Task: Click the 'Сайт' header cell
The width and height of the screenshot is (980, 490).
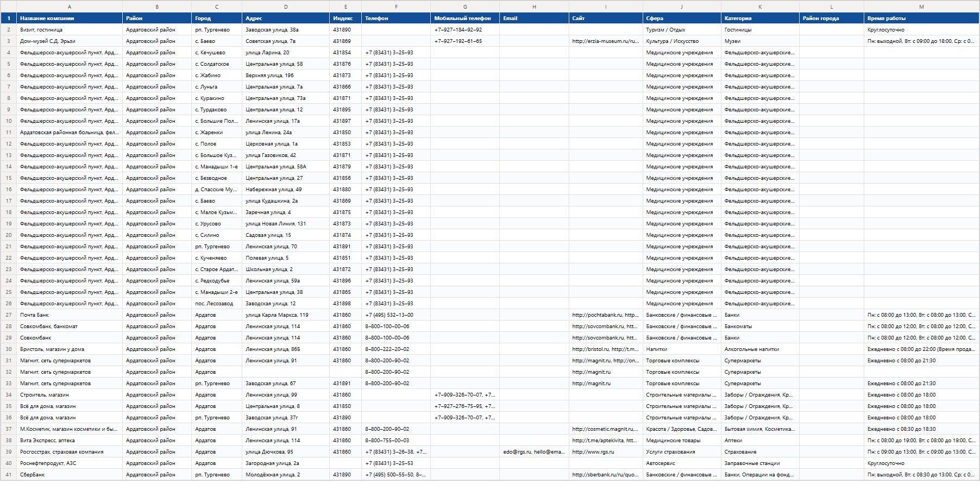Action: pyautogui.click(x=606, y=18)
